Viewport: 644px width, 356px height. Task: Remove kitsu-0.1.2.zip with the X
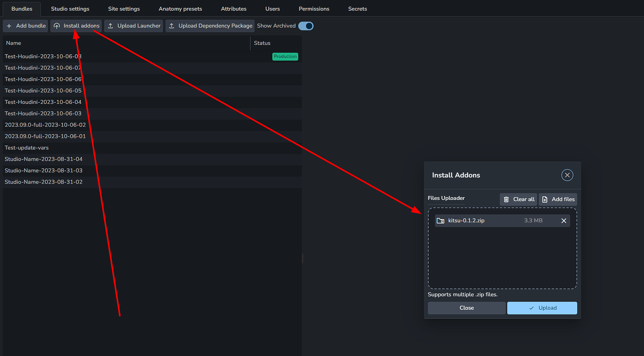point(563,220)
